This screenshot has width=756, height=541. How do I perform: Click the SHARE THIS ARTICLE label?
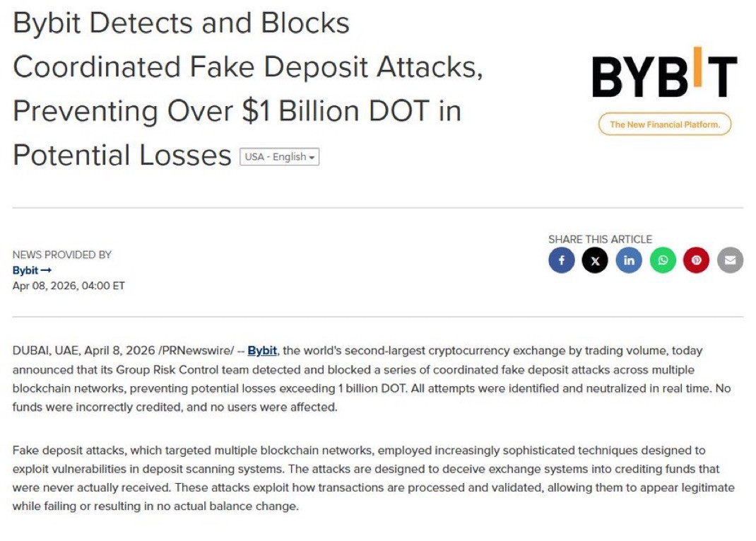(600, 239)
